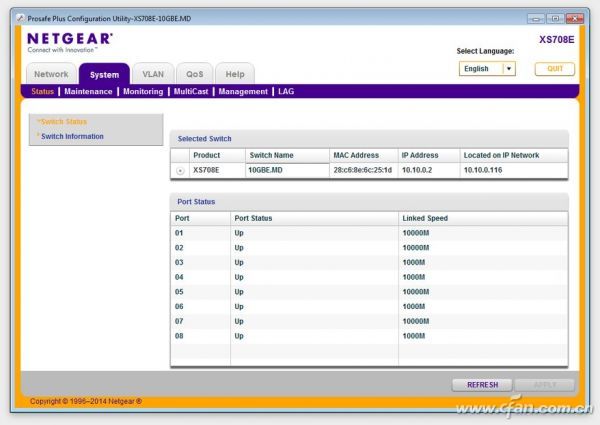This screenshot has width=600, height=425.
Task: Click MAC address 28:c6:8e:6c:25:1d
Action: (x=362, y=170)
